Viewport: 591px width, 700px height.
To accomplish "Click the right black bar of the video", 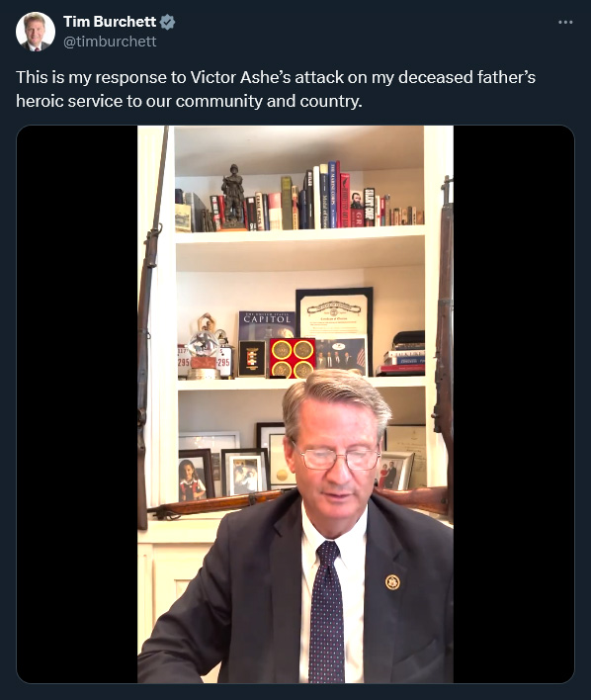I will pos(513,404).
